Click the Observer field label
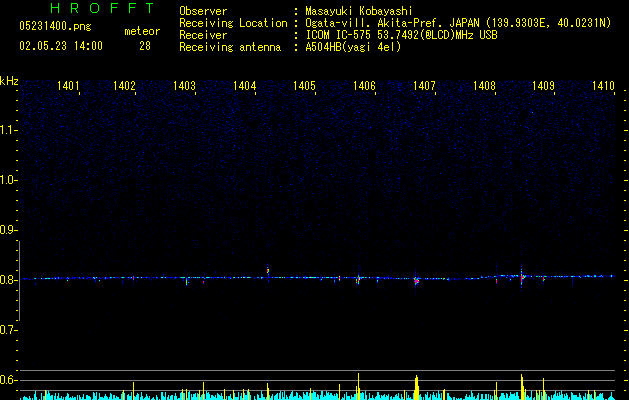Screen dimensions: 629x400 203,11
